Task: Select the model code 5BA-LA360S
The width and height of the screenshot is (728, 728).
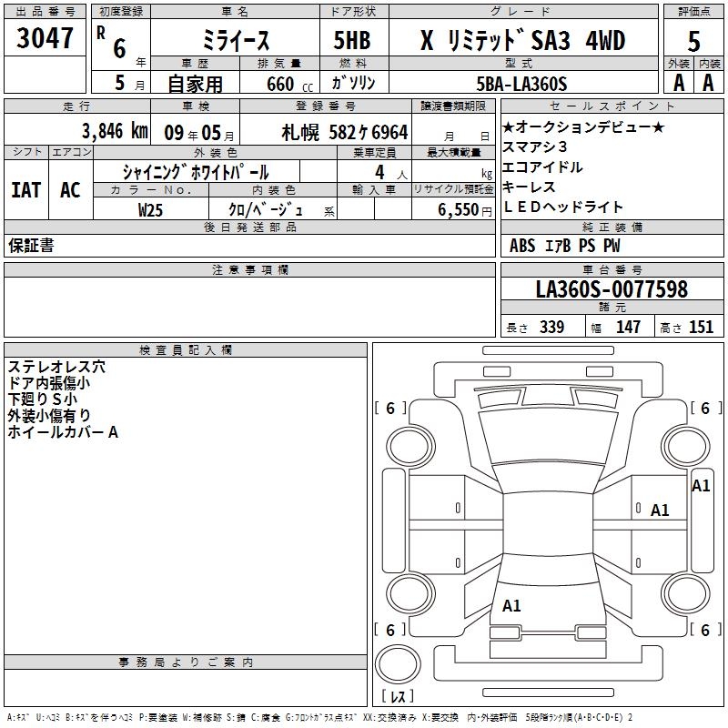Action: click(521, 84)
